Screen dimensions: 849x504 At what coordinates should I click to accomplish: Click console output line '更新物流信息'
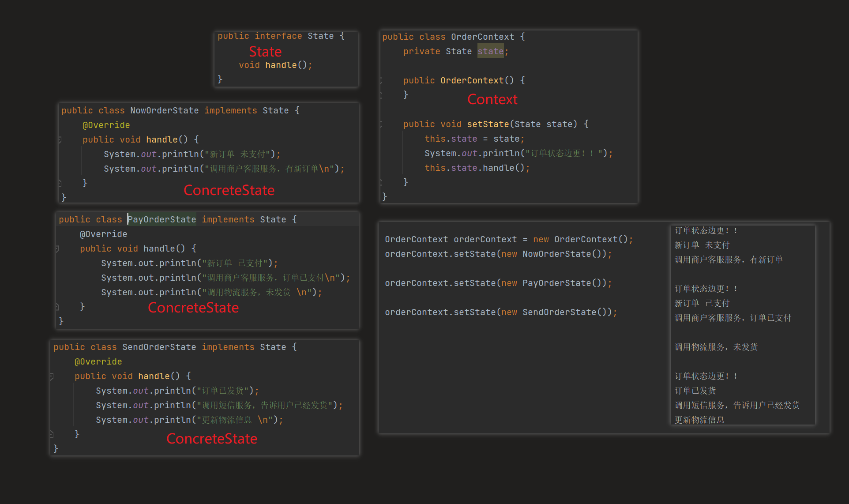click(x=700, y=420)
